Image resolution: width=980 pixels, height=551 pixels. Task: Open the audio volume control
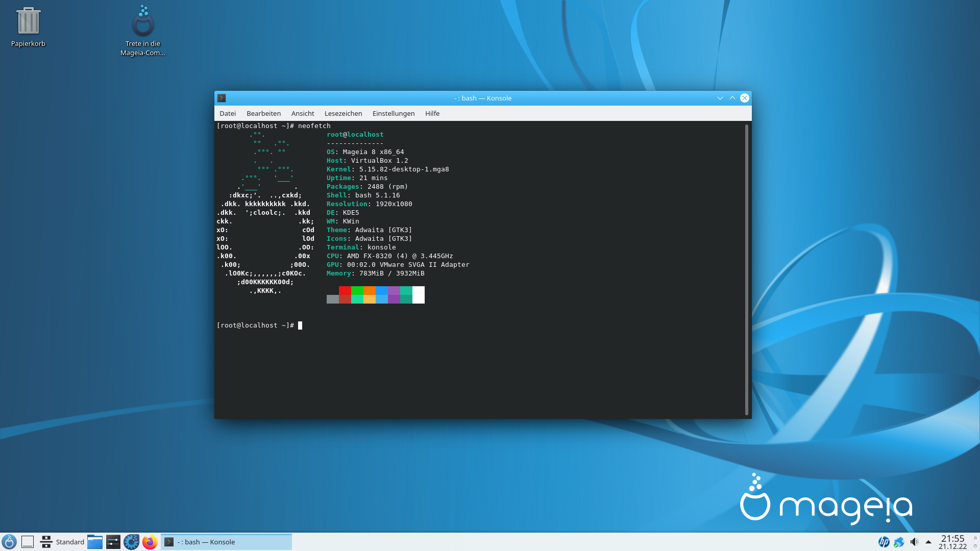coord(914,542)
